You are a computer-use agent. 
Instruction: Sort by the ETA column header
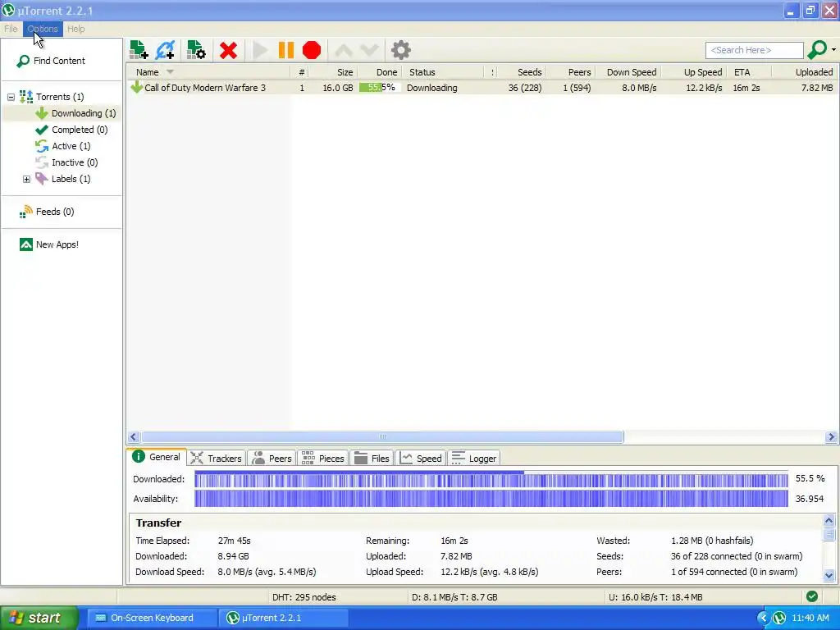(750, 72)
